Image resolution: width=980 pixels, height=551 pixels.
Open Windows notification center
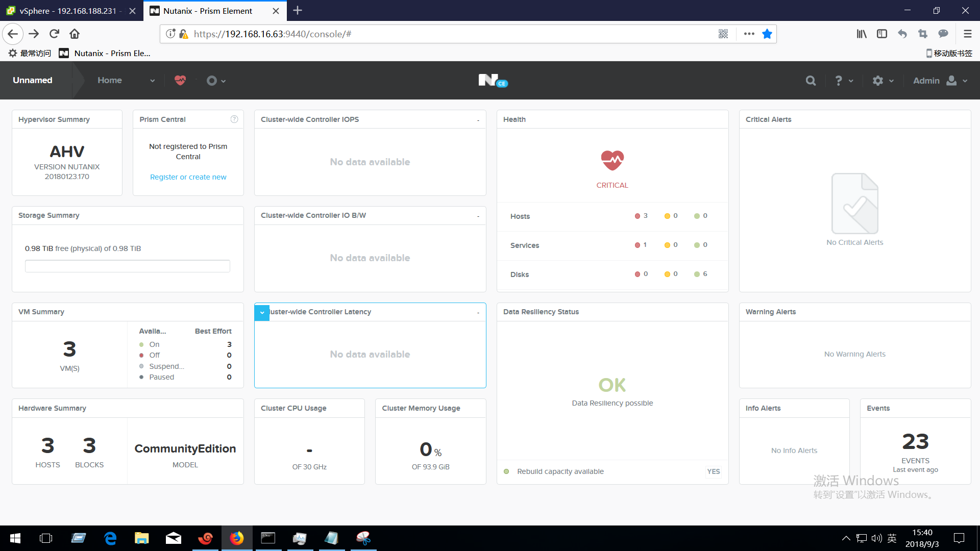coord(959,538)
